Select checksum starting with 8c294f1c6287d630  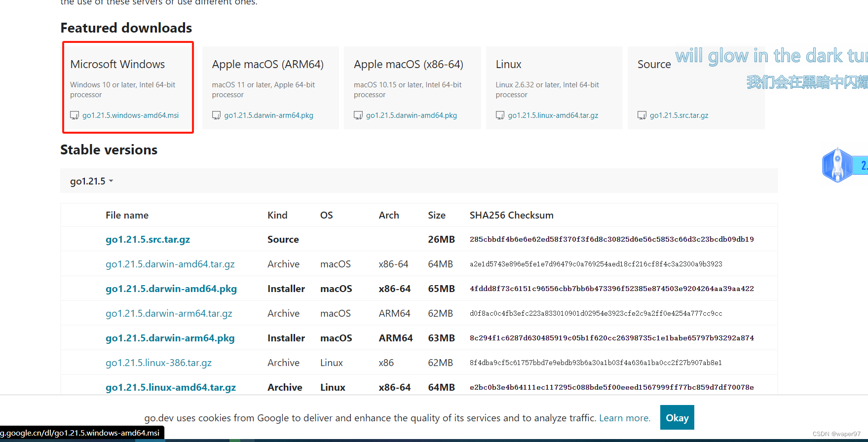coord(612,338)
